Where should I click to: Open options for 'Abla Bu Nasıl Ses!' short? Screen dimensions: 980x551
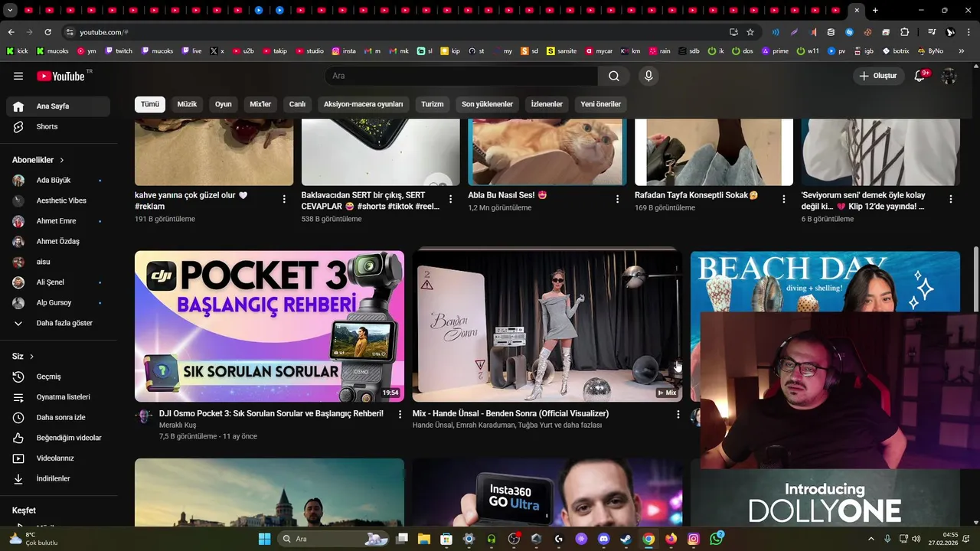tap(617, 199)
